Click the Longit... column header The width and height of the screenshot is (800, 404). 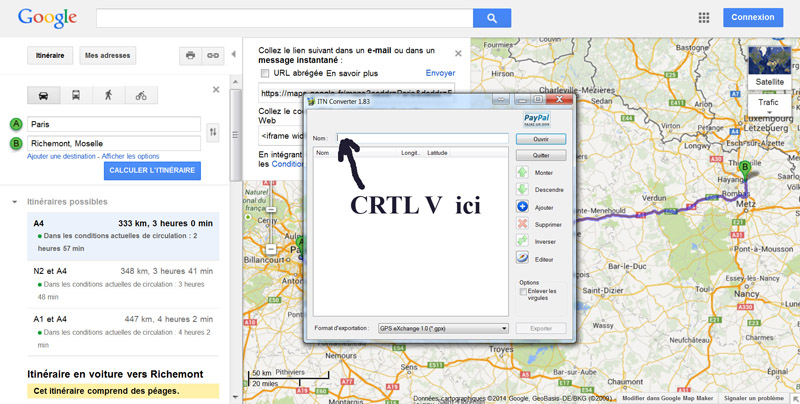(411, 153)
